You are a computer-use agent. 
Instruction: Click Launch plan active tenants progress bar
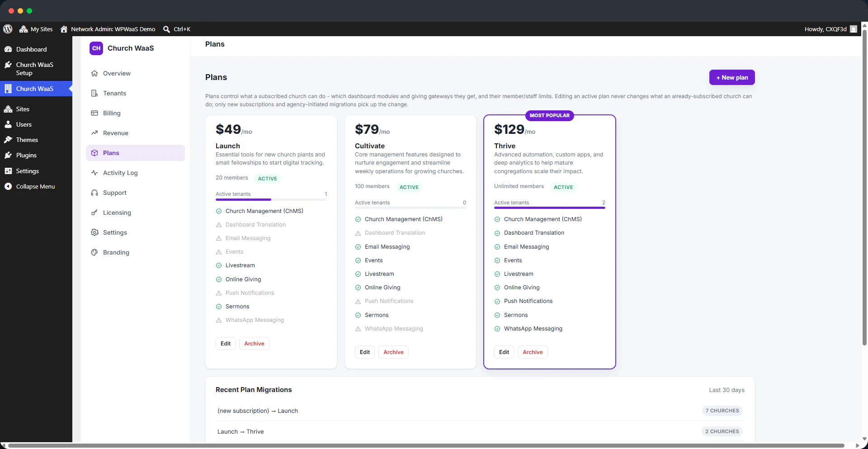coord(271,199)
